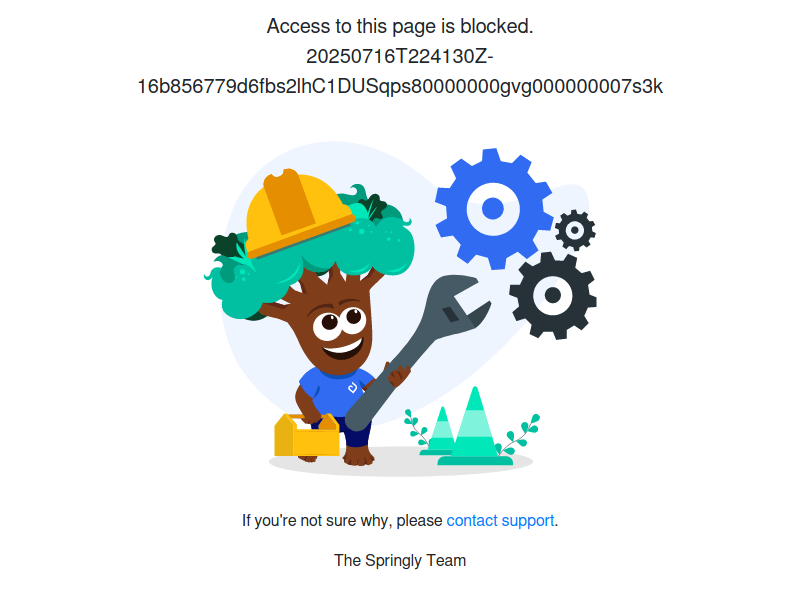Image resolution: width=800 pixels, height=600 pixels.
Task: Click the large blue gear
Action: pos(493,209)
